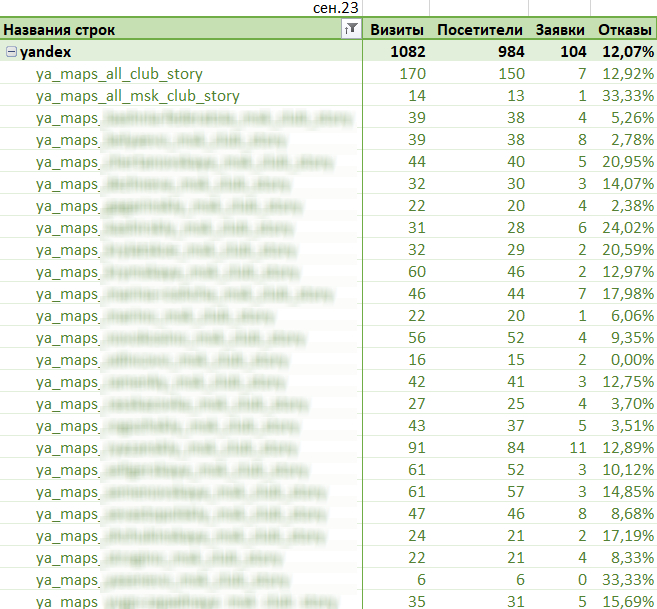Select the visits cell with value 170
This screenshot has width=657, height=609.
[412, 74]
